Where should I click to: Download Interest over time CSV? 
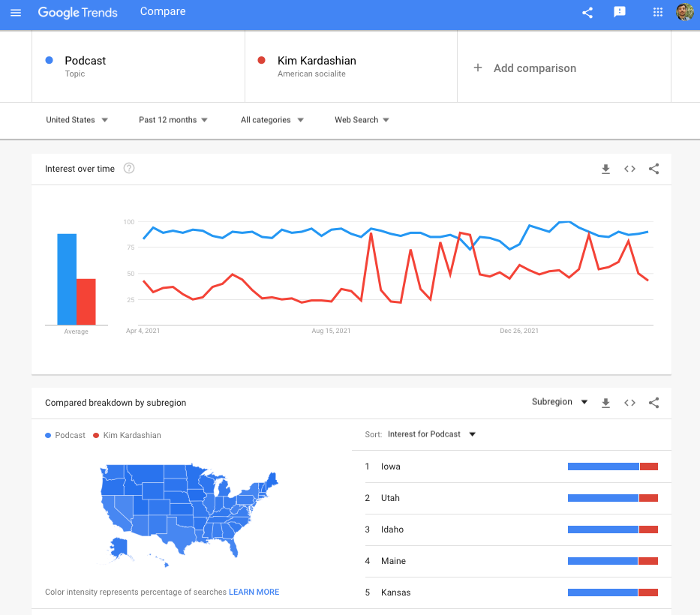point(605,169)
